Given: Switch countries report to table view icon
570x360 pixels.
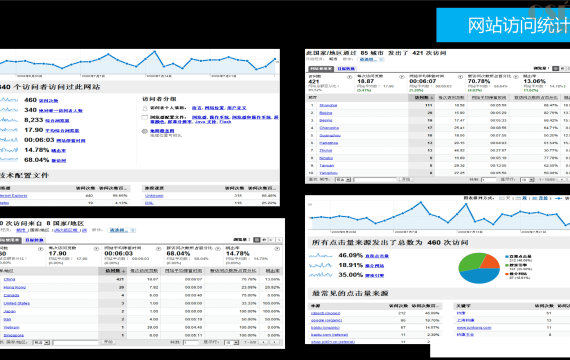Looking at the screenshot, I should [x=257, y=240].
